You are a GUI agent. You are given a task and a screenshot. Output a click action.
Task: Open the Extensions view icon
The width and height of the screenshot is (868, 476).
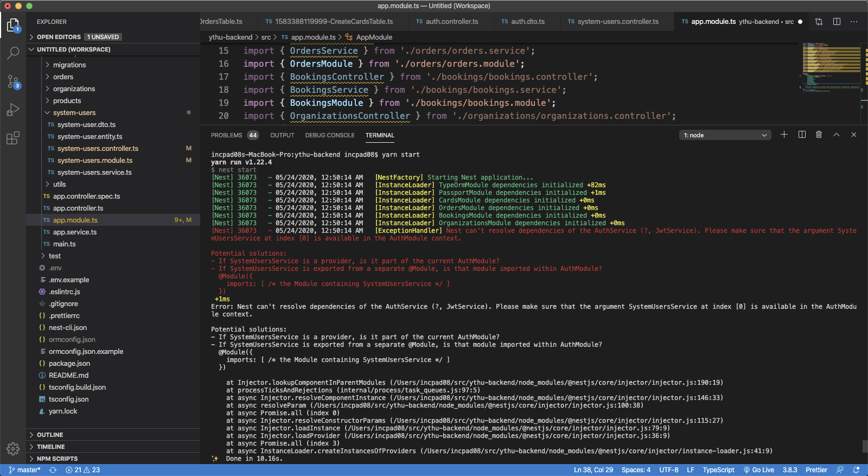pos(13,138)
